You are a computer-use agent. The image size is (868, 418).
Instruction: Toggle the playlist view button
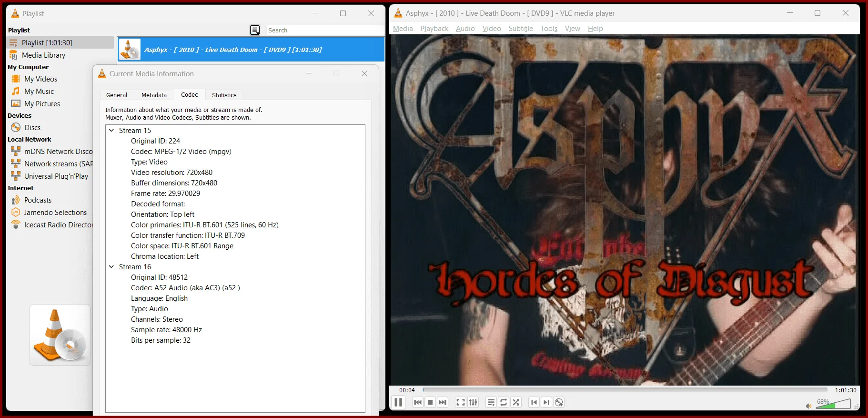491,402
